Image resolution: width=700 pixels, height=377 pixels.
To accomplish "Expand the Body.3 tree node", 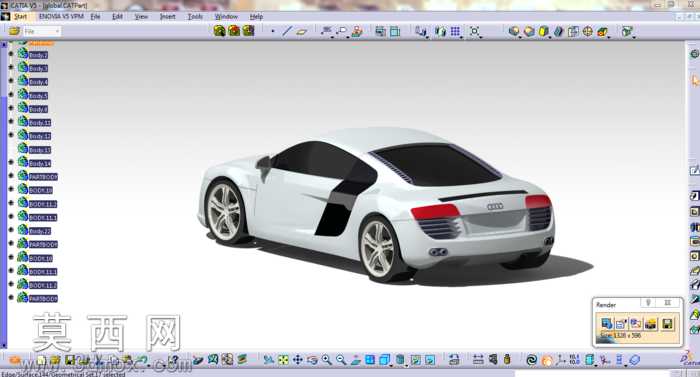I will 11,67.
